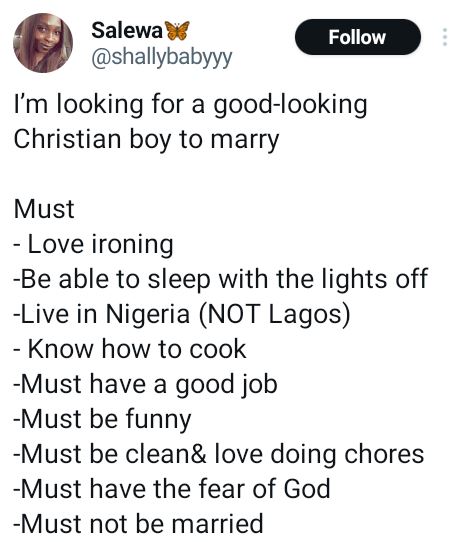Open the three-dot more options menu
Screen dimensions: 471x542
pyautogui.click(x=445, y=37)
